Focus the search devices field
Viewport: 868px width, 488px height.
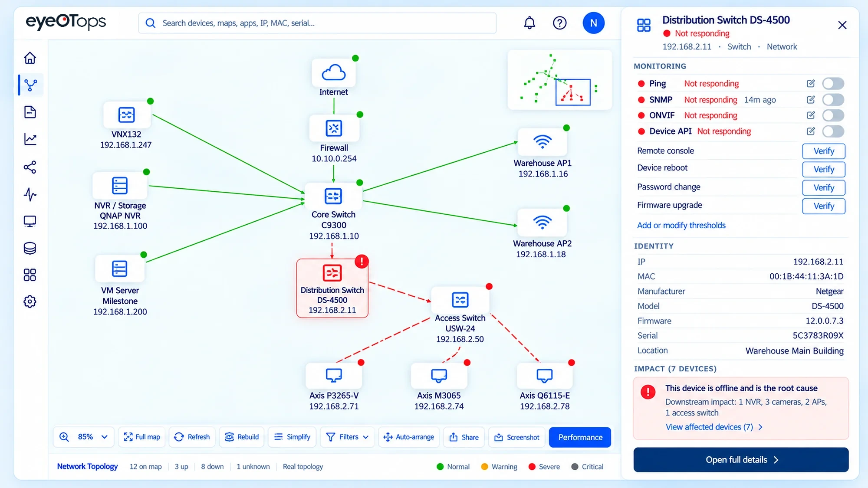pyautogui.click(x=317, y=23)
